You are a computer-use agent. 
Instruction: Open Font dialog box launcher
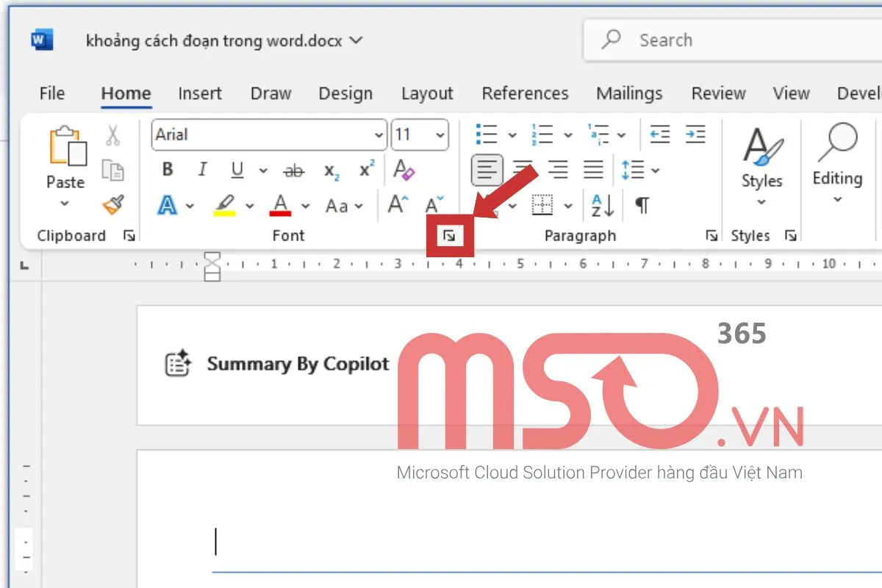449,236
